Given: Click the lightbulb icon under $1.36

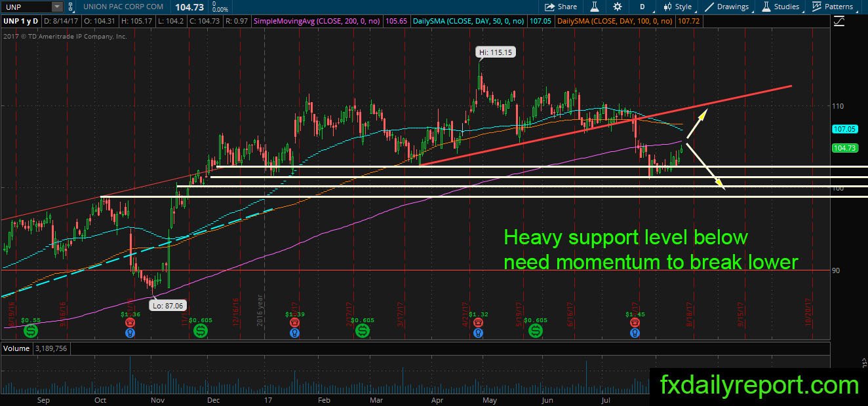Looking at the screenshot, I should point(130,333).
